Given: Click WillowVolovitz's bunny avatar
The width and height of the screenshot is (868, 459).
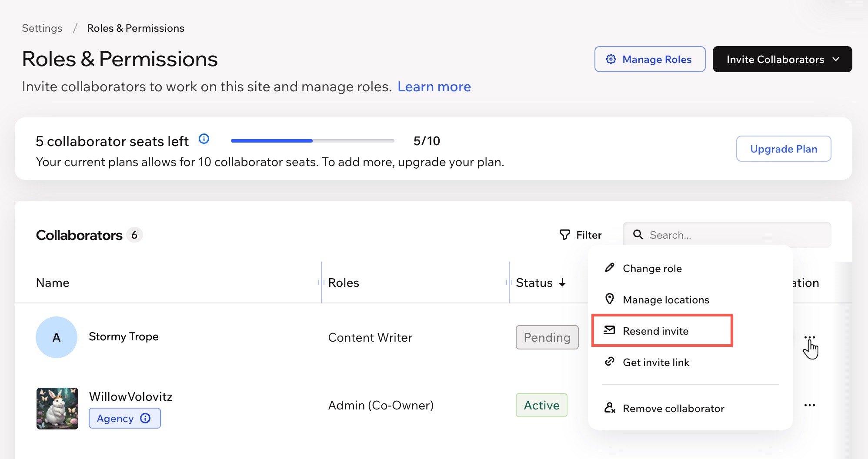Looking at the screenshot, I should (x=57, y=409).
